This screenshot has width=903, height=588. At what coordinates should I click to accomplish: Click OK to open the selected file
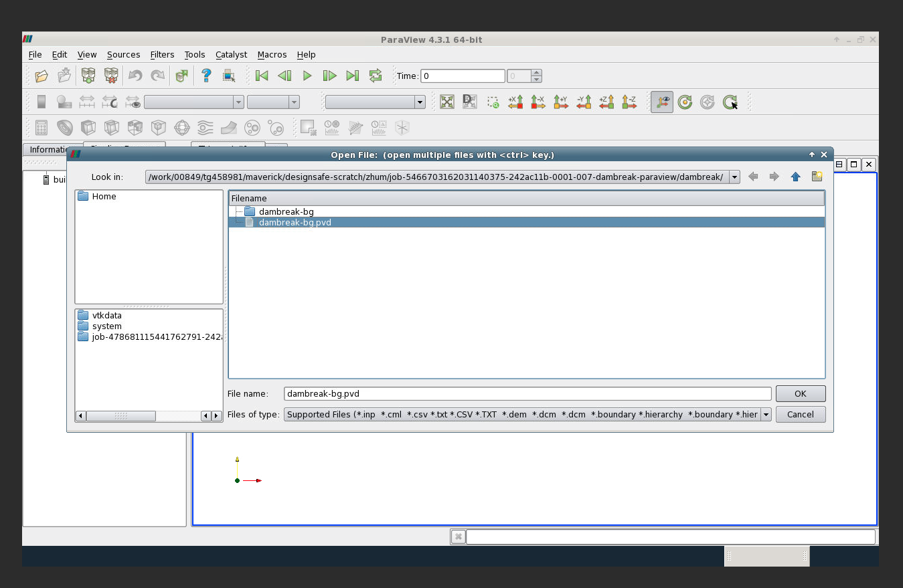point(801,394)
